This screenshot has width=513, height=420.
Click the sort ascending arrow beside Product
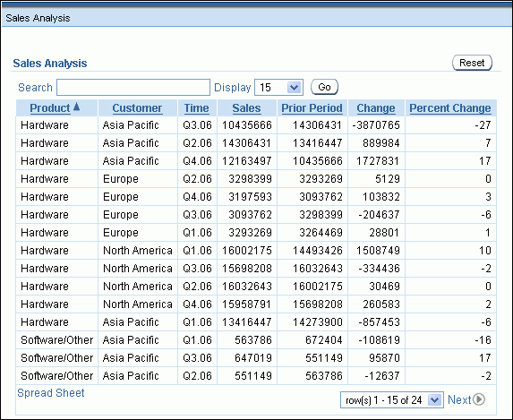pos(77,107)
